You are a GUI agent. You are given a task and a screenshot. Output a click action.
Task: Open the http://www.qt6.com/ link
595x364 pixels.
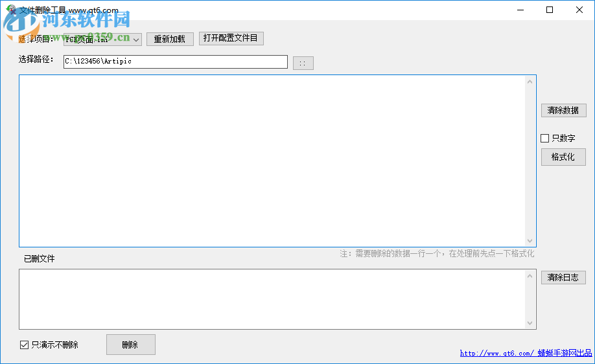(x=526, y=353)
